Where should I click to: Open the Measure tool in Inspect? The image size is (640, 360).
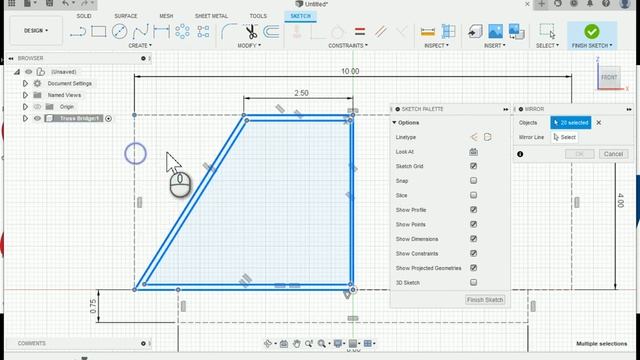[427, 32]
